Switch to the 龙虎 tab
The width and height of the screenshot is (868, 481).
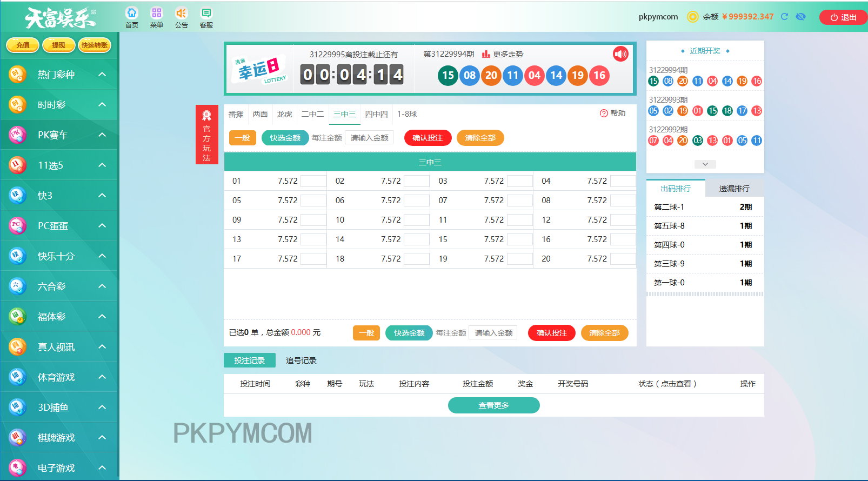(x=284, y=114)
